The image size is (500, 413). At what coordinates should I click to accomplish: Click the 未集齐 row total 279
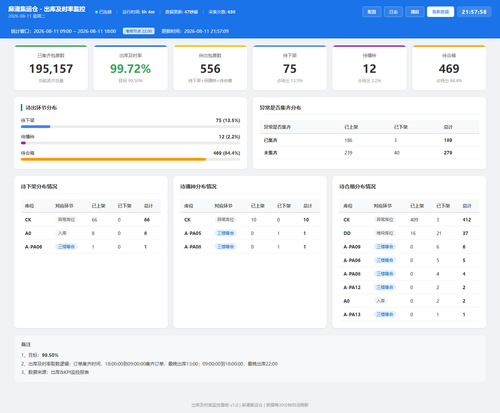click(448, 153)
